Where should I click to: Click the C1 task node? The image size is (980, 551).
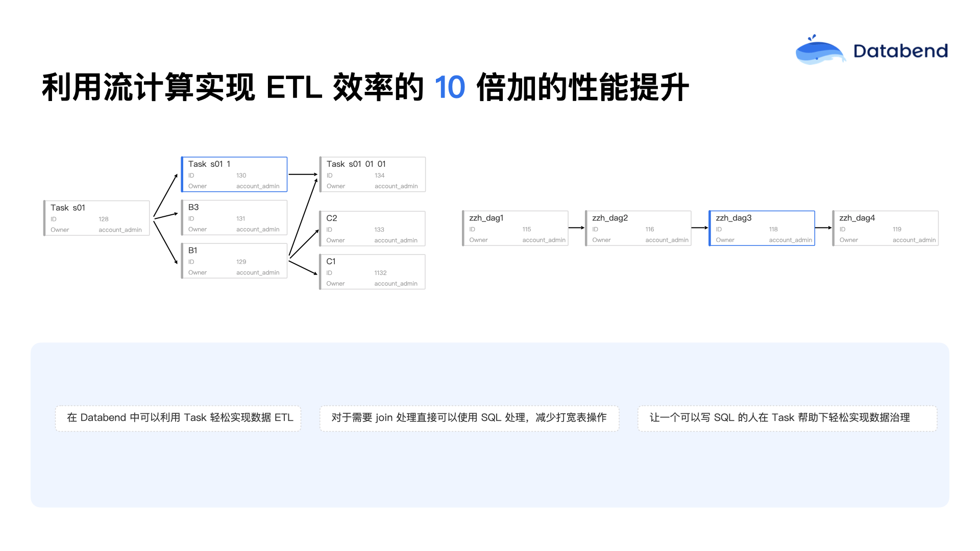coord(373,272)
